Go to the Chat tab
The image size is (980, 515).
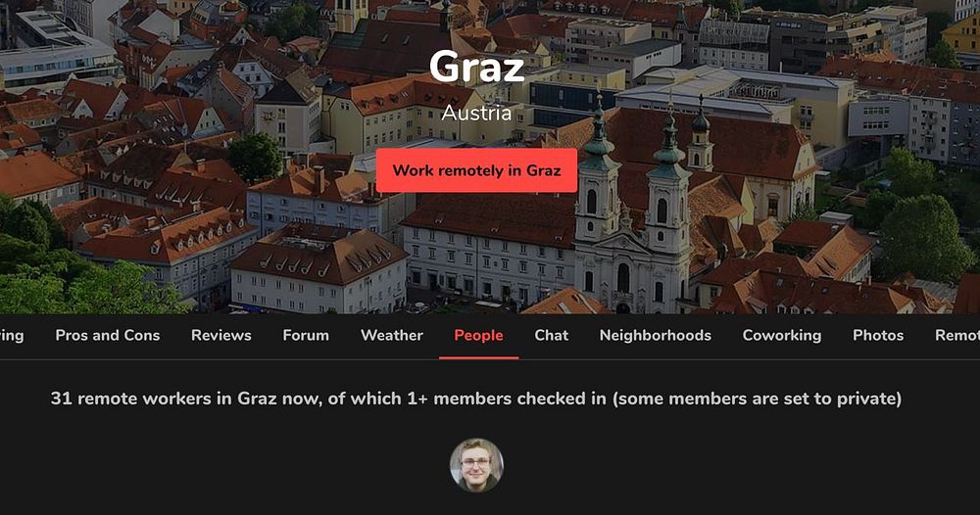pos(551,335)
